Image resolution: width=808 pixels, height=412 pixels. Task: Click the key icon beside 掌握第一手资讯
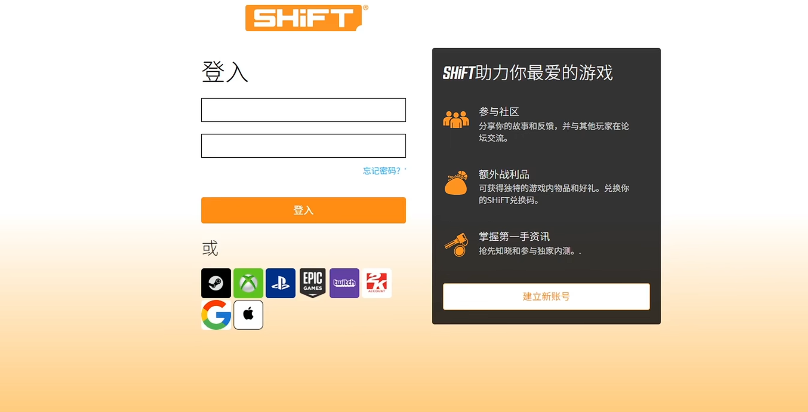click(456, 245)
